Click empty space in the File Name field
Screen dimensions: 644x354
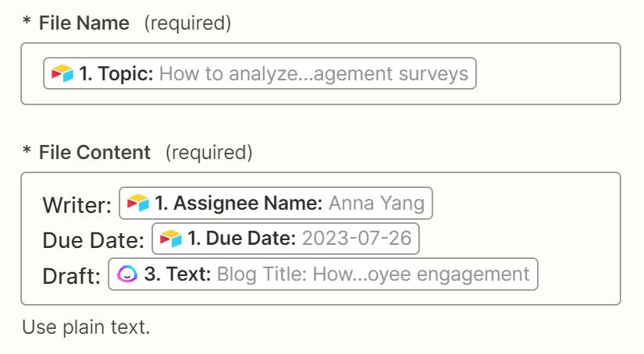click(x=546, y=74)
